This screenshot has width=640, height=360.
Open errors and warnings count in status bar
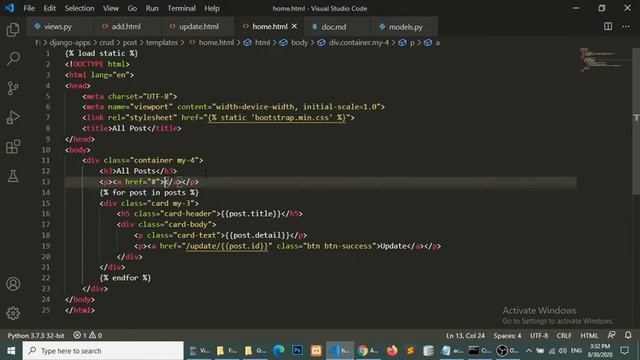87,336
